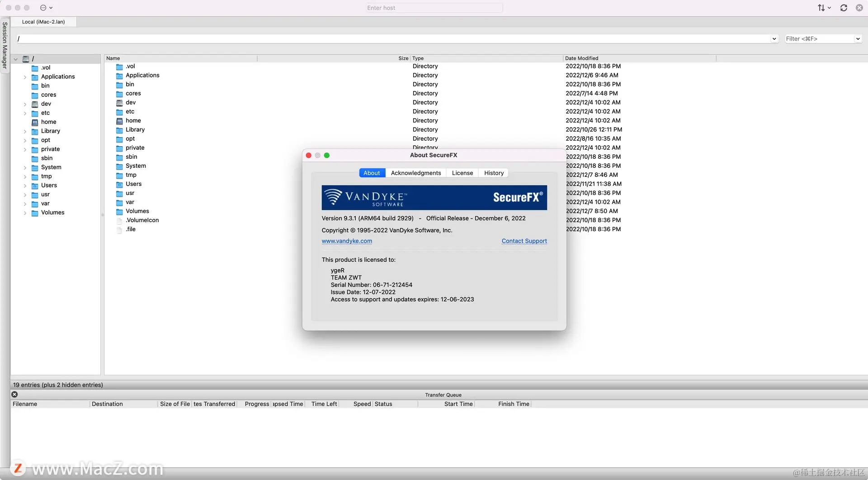Open the path history dropdown arrow
The height and width of the screenshot is (480, 868).
click(x=774, y=39)
